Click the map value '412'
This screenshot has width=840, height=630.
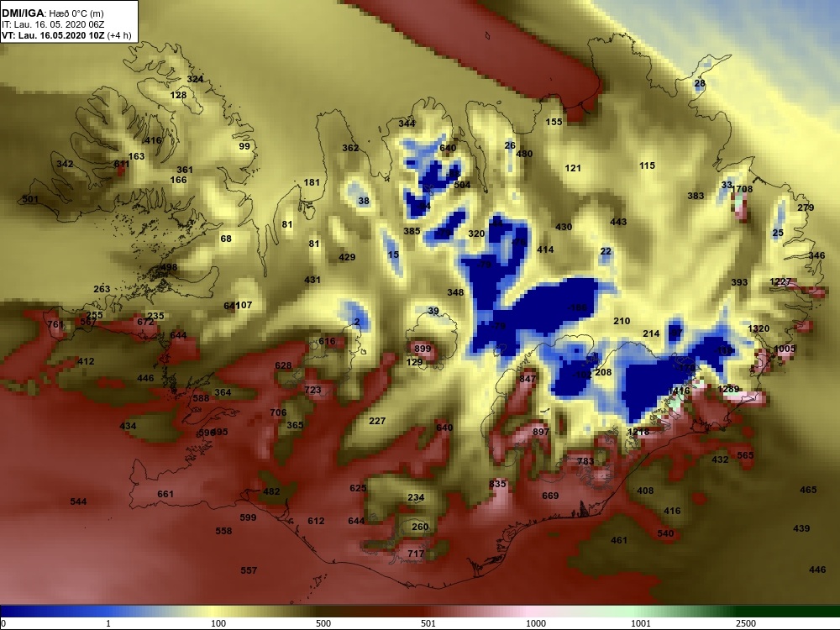[86, 361]
